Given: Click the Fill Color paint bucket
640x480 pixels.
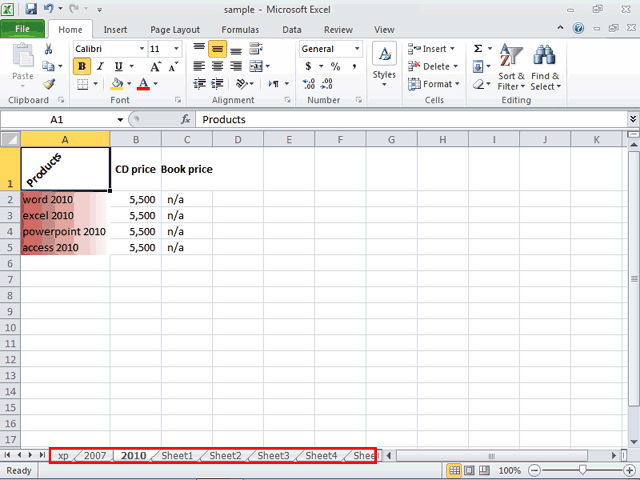Looking at the screenshot, I should tap(117, 84).
